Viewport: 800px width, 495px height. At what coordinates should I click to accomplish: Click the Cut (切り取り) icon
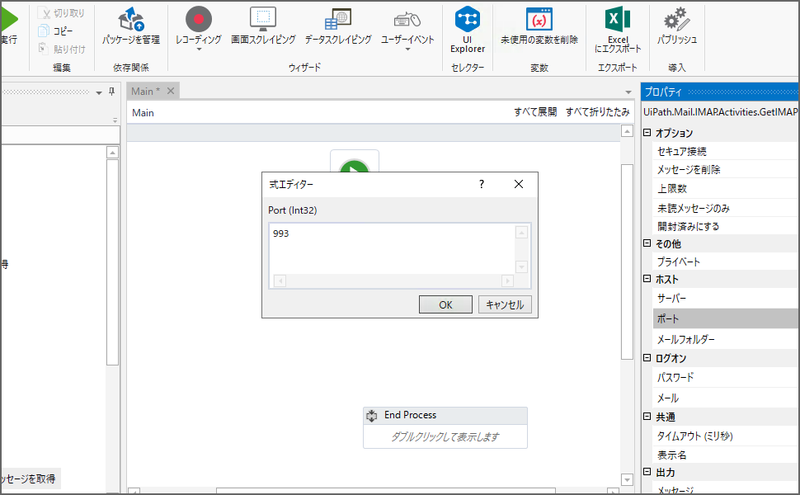(x=45, y=13)
